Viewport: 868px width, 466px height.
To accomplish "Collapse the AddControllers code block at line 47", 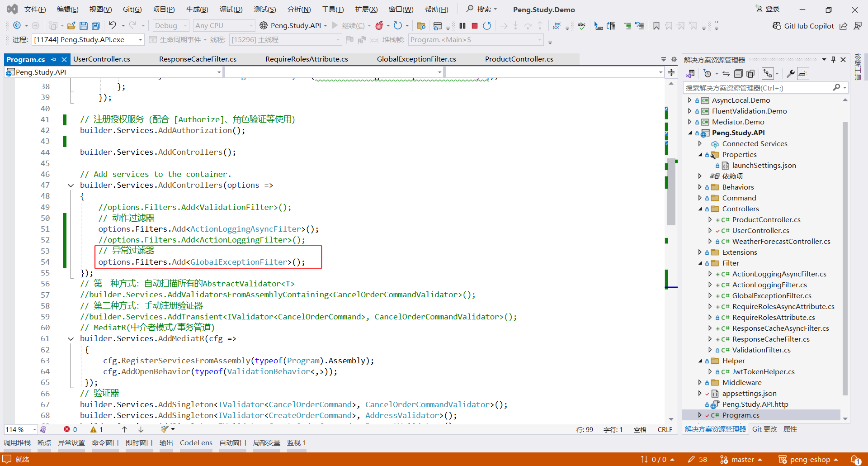I will 71,185.
